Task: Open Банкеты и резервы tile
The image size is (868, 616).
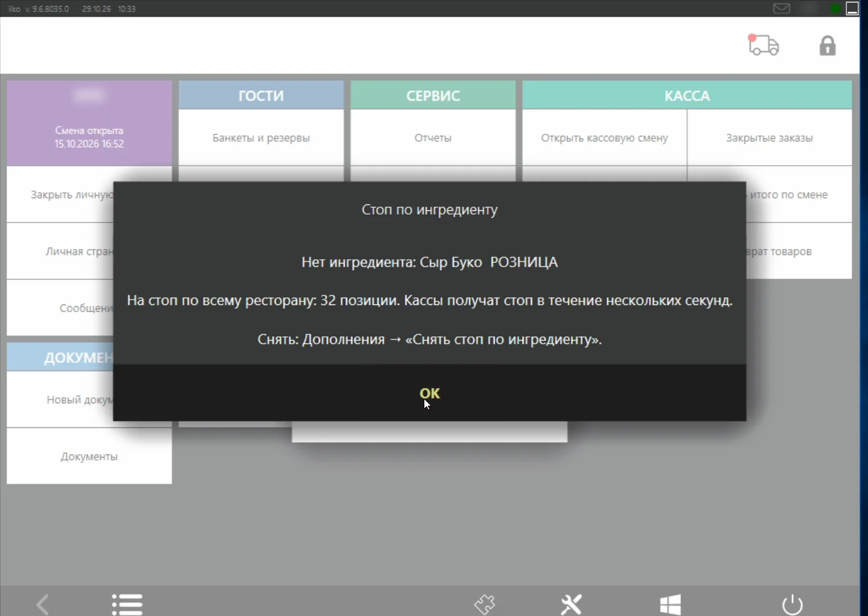Action: tap(261, 138)
